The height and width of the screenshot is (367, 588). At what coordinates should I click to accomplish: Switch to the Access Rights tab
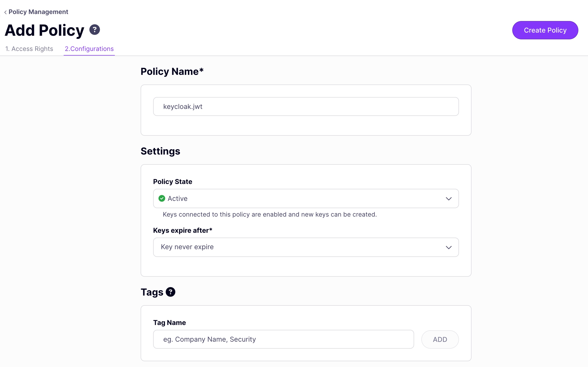(x=29, y=49)
